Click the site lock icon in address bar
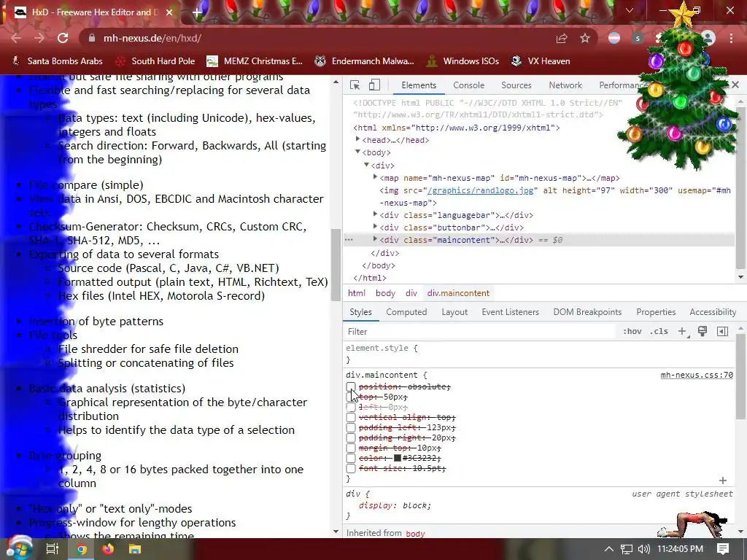The height and width of the screenshot is (560, 747). (x=93, y=38)
